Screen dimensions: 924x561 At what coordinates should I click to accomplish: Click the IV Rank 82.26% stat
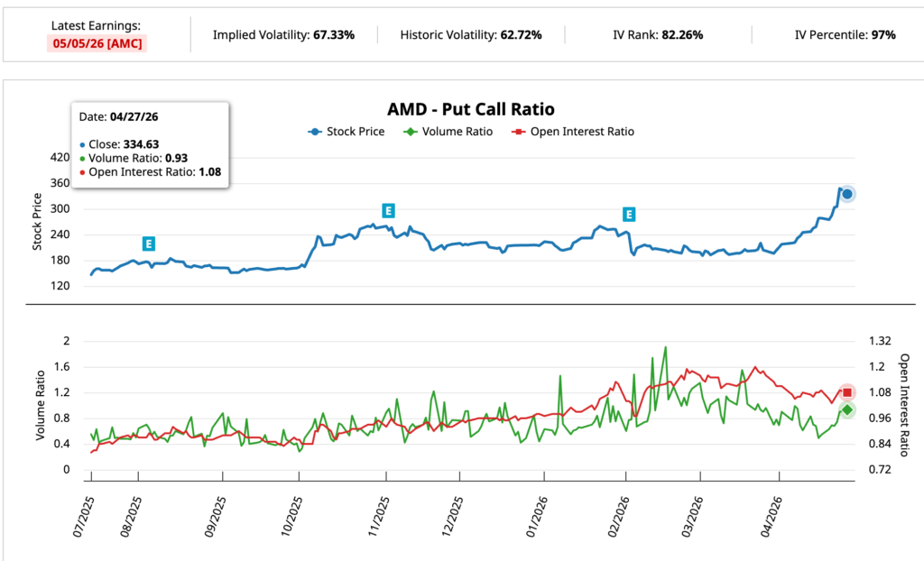point(658,35)
